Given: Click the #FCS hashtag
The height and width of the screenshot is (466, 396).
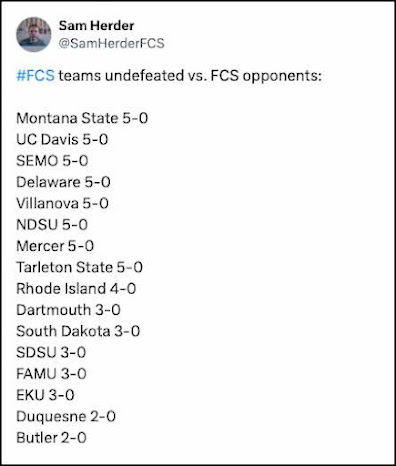Looking at the screenshot, I should 35,75.
